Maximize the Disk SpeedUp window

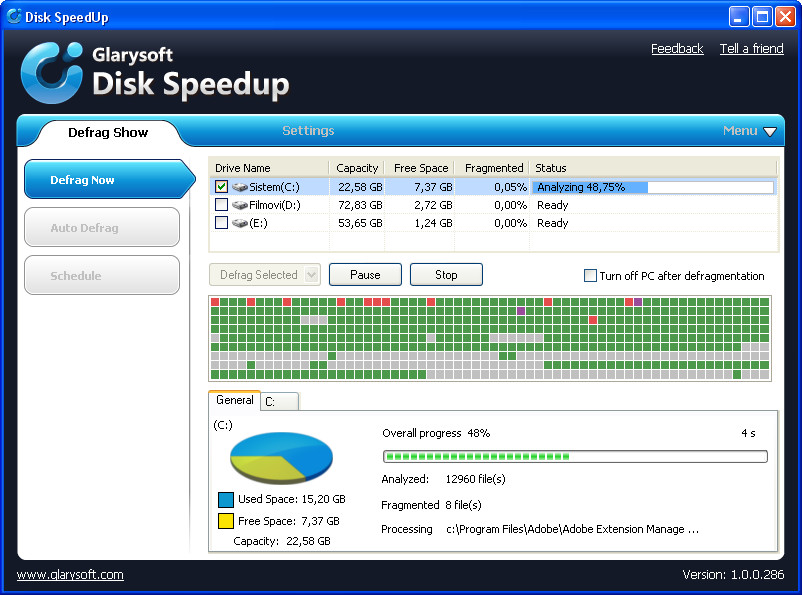[x=762, y=16]
